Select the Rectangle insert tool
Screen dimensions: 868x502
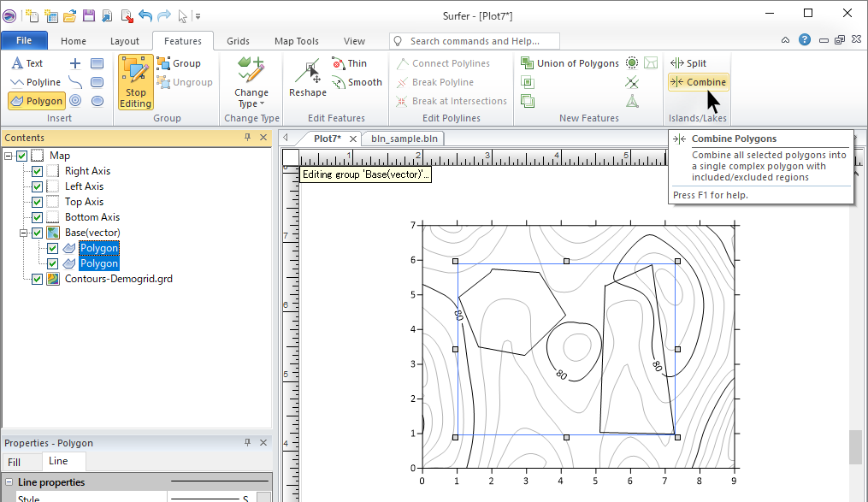tap(97, 63)
